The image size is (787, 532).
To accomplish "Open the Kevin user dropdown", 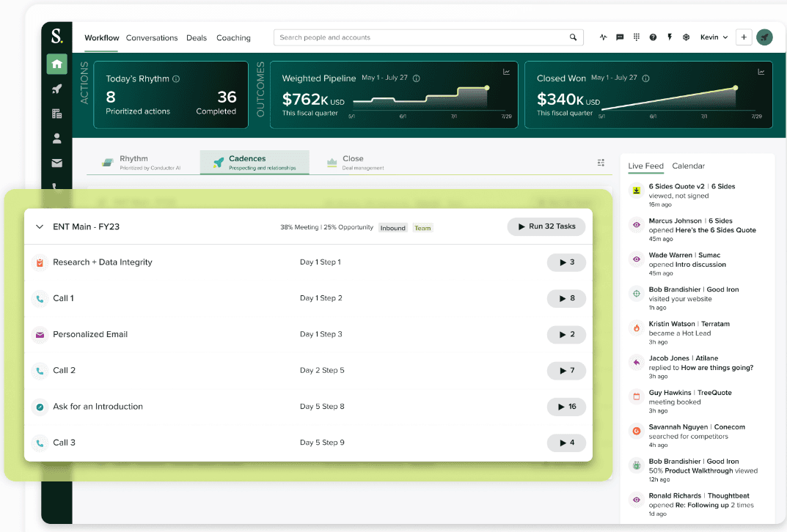I will (x=713, y=37).
